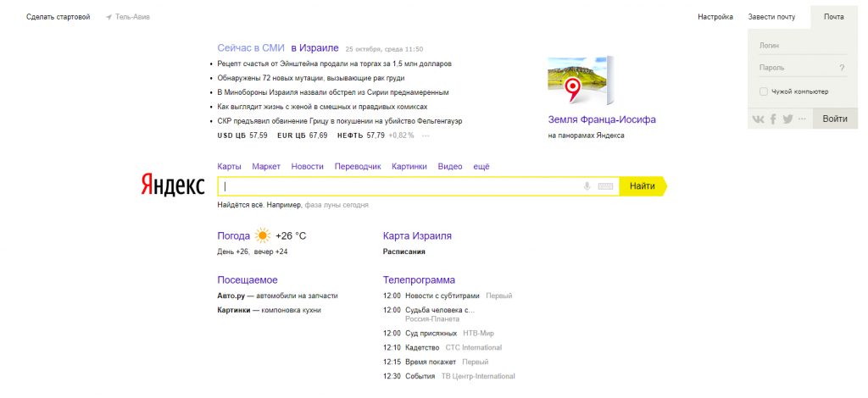The image size is (868, 398).
Task: Open the Переводчик service
Action: click(x=358, y=166)
